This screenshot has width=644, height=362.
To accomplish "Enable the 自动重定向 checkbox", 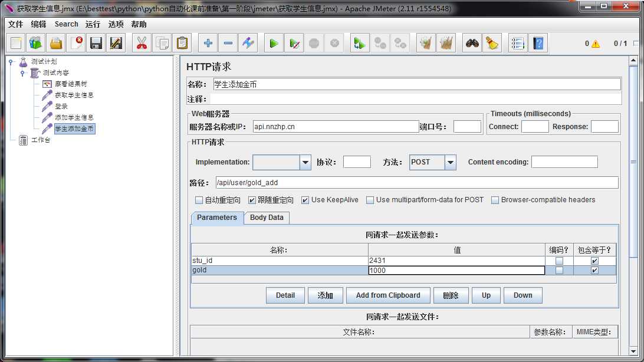I will pyautogui.click(x=199, y=200).
